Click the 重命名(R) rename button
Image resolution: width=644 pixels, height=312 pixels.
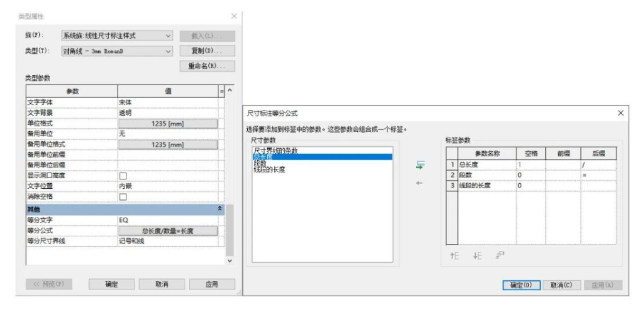point(207,66)
